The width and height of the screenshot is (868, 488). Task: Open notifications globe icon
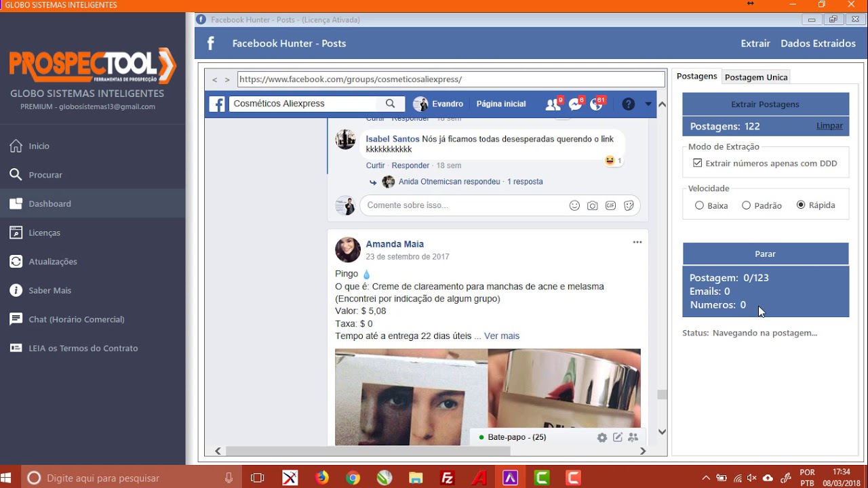point(597,104)
